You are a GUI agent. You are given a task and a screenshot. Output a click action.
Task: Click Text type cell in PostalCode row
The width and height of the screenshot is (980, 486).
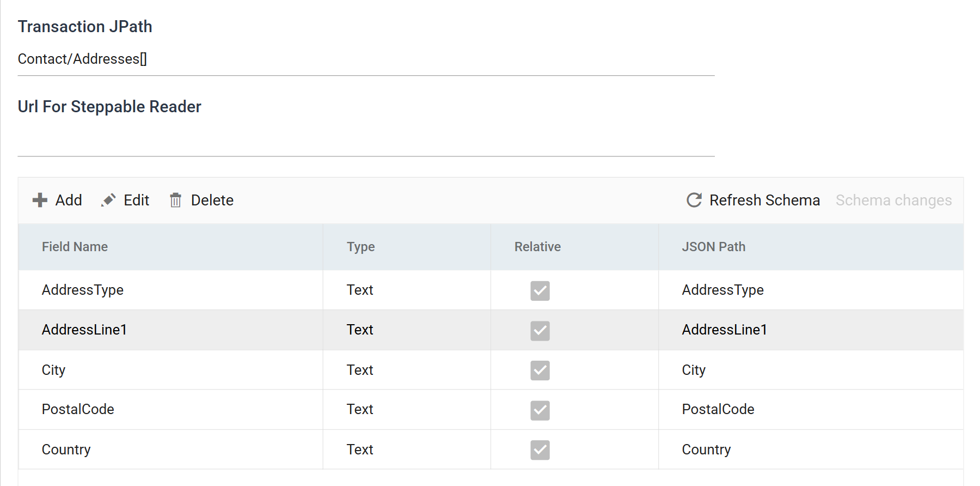(407, 409)
